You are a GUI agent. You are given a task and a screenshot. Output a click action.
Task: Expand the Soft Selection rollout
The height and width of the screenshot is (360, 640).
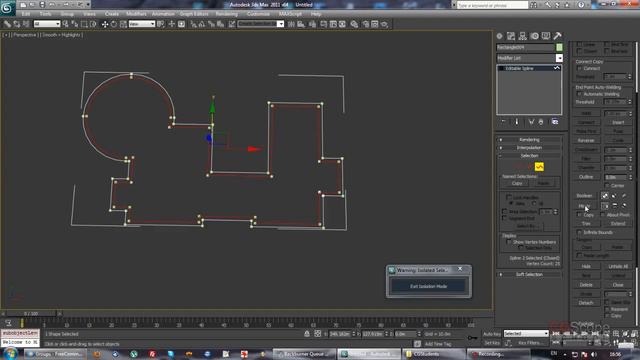coord(529,274)
